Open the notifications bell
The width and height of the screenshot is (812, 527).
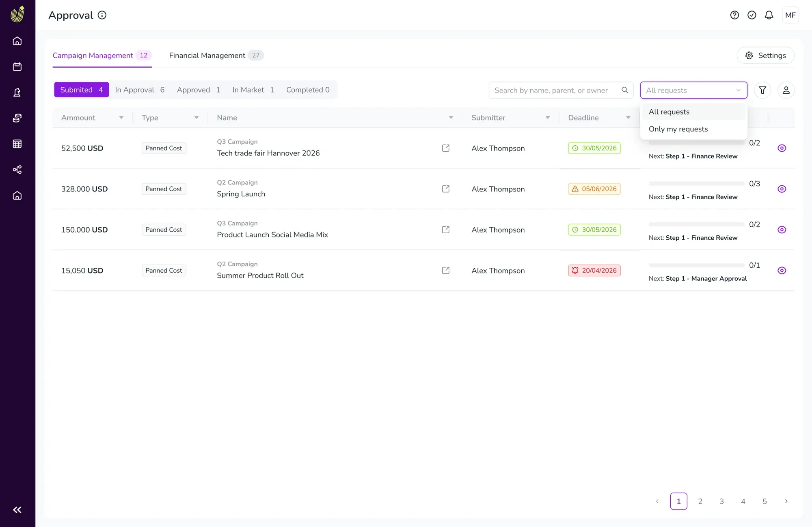coord(769,15)
